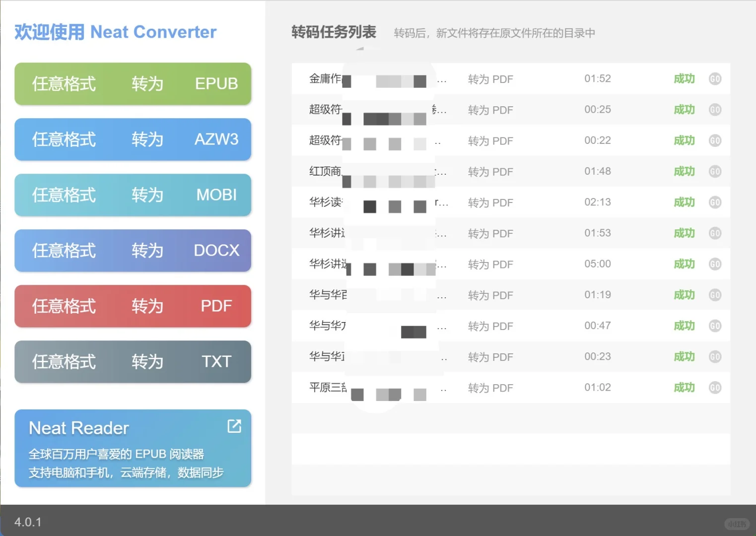Click 成功 status in the 01:52 row

tap(684, 79)
